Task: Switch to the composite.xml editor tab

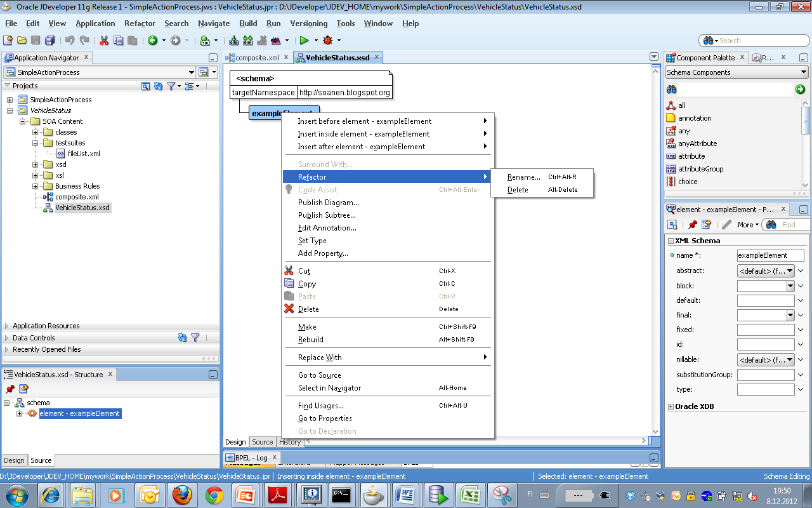Action: tap(258, 57)
